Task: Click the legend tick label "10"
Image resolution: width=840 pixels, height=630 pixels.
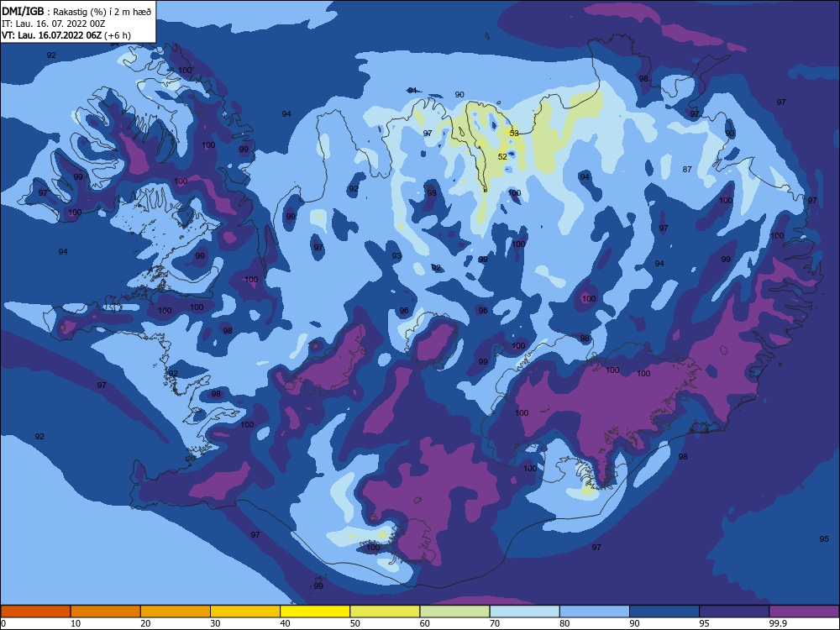Action: click(x=76, y=623)
